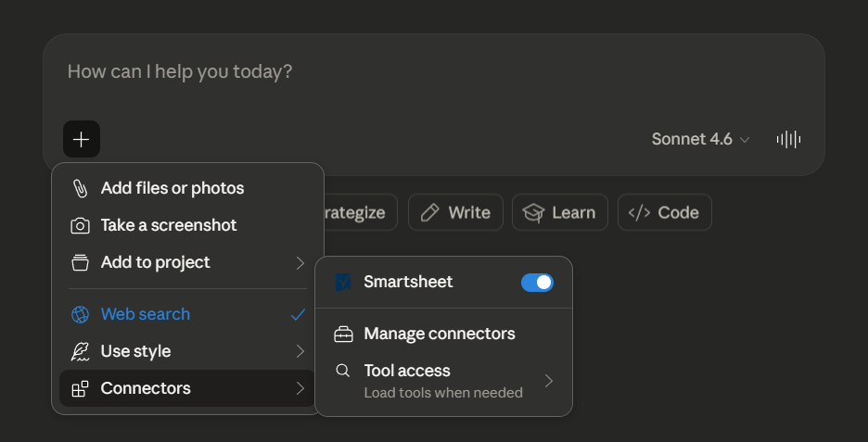868x442 pixels.
Task: Expand the Add to project submenu arrow
Action: (300, 263)
